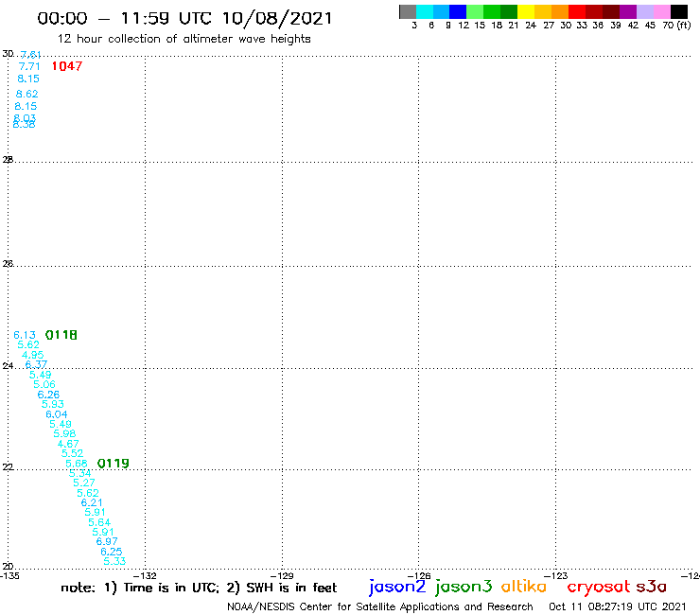
Task: Click the wave height value 5.68
Action: [x=77, y=464]
